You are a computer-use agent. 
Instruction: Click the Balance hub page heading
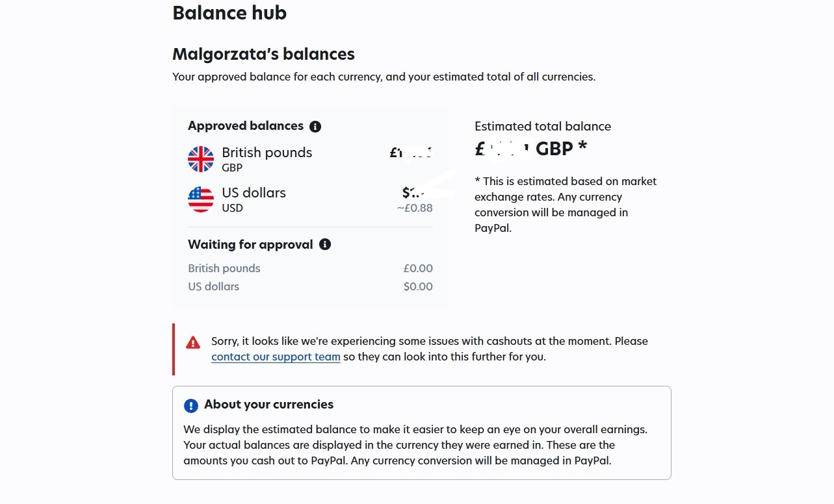pos(229,13)
